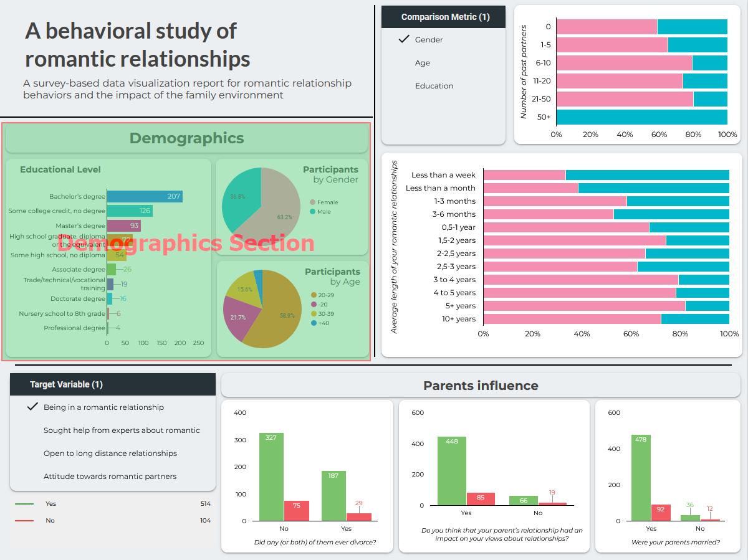Select Education comparison metric option
Viewport: 748px width, 560px height.
pos(434,86)
